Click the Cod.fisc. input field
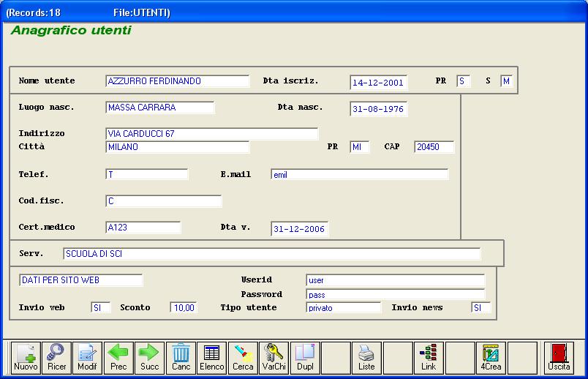The width and height of the screenshot is (588, 379). tap(164, 201)
